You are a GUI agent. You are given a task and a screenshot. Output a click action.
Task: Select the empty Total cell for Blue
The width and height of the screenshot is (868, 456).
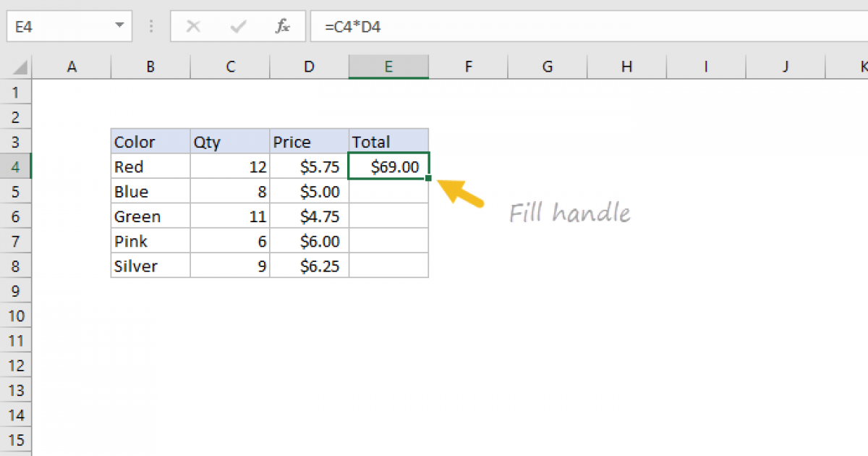pyautogui.click(x=388, y=192)
